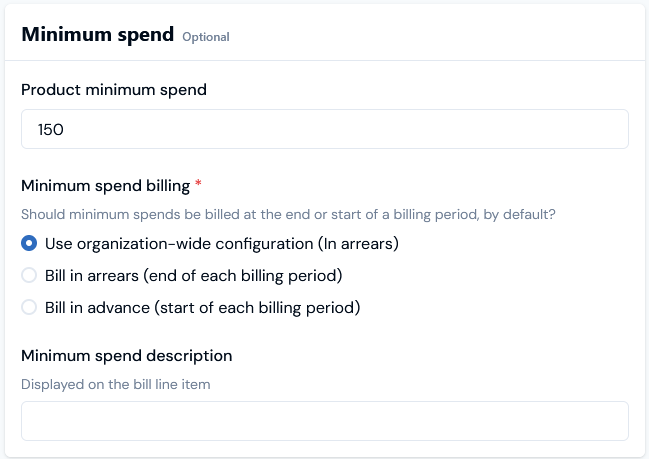Viewport: 649px width, 459px height.
Task: Click the 'start of each billing period' parenthetical
Action: point(257,308)
